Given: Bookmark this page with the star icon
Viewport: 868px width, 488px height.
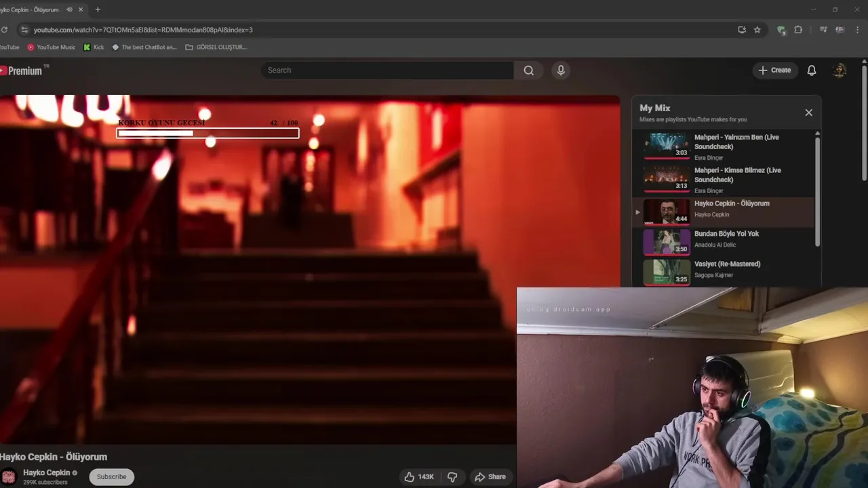Looking at the screenshot, I should point(757,30).
